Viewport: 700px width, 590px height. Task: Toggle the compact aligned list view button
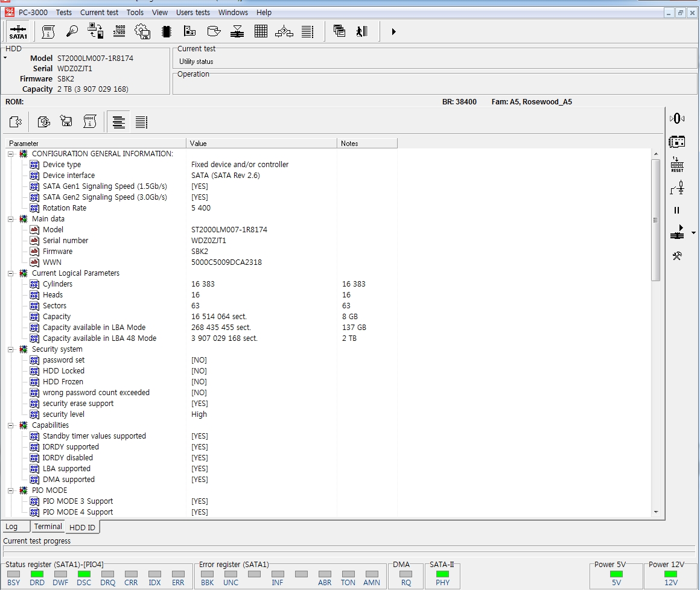coord(119,122)
